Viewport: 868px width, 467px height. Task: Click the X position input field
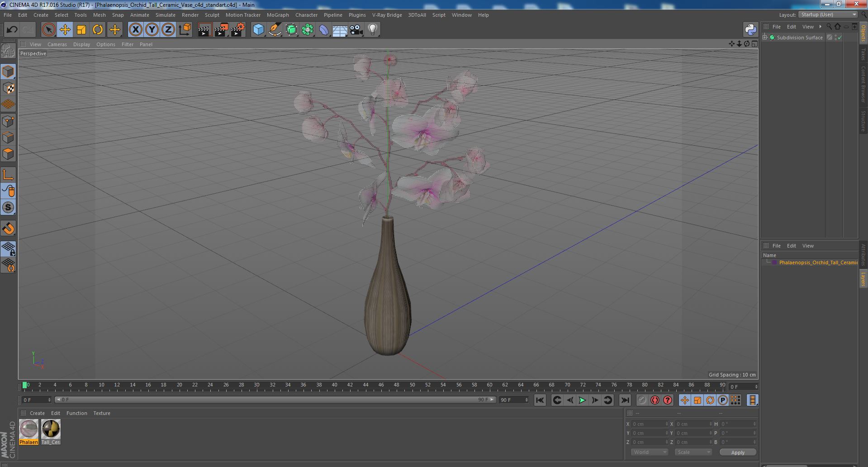[650, 424]
